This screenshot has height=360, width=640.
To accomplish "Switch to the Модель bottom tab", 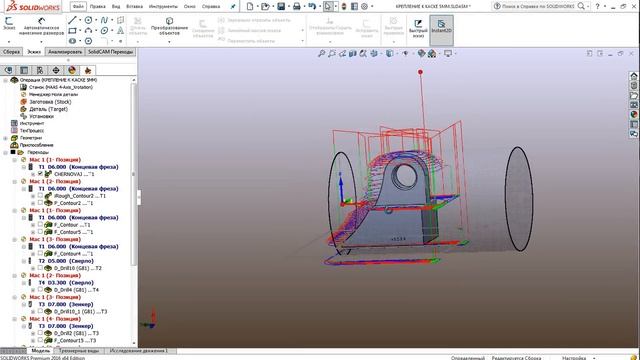I will [x=40, y=351].
